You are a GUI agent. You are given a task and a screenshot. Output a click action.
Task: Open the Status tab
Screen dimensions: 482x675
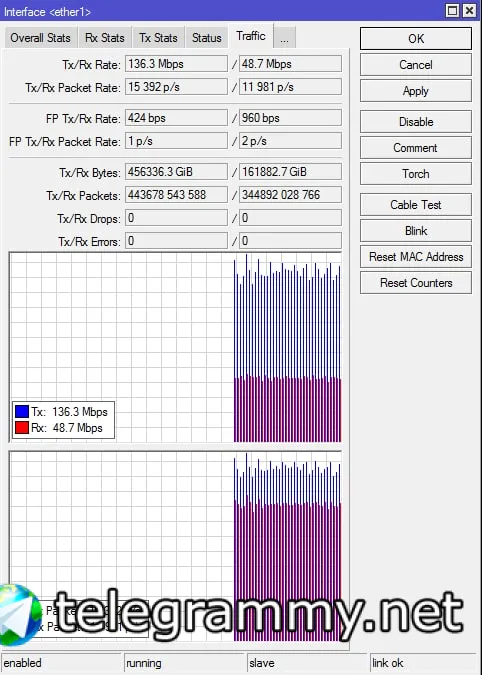[207, 38]
